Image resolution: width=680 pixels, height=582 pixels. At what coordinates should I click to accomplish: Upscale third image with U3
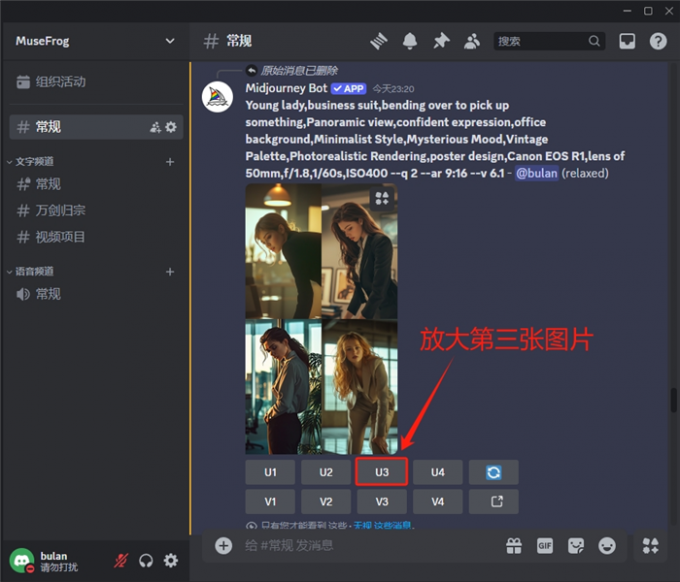click(x=382, y=471)
